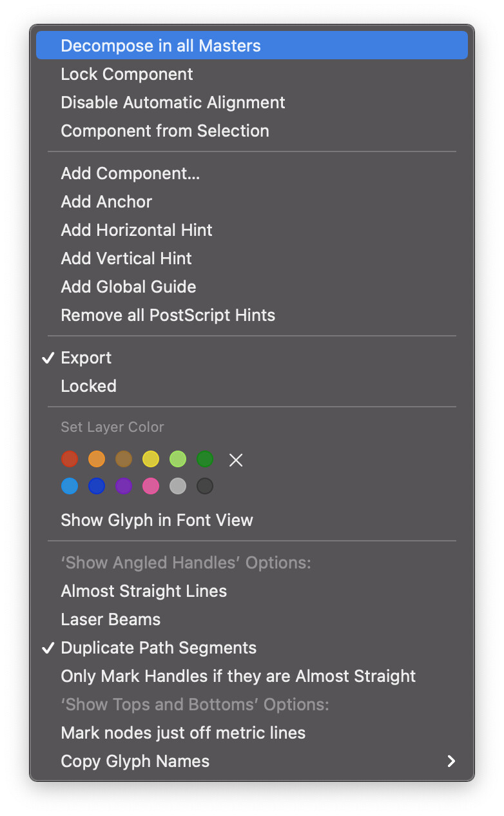This screenshot has width=504, height=816.
Task: Choose Decompose in all Masters
Action: click(161, 46)
